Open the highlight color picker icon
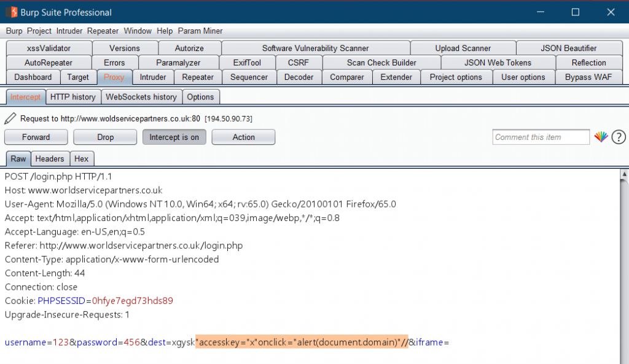 point(601,137)
